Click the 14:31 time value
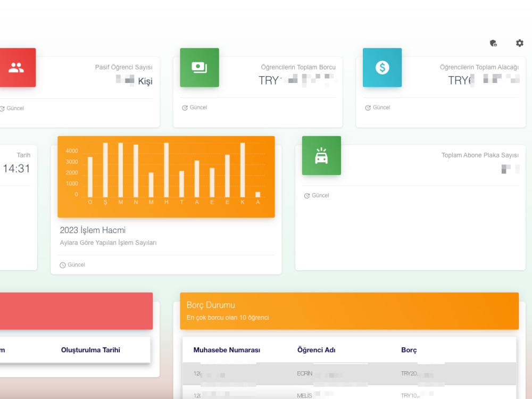 [x=16, y=169]
